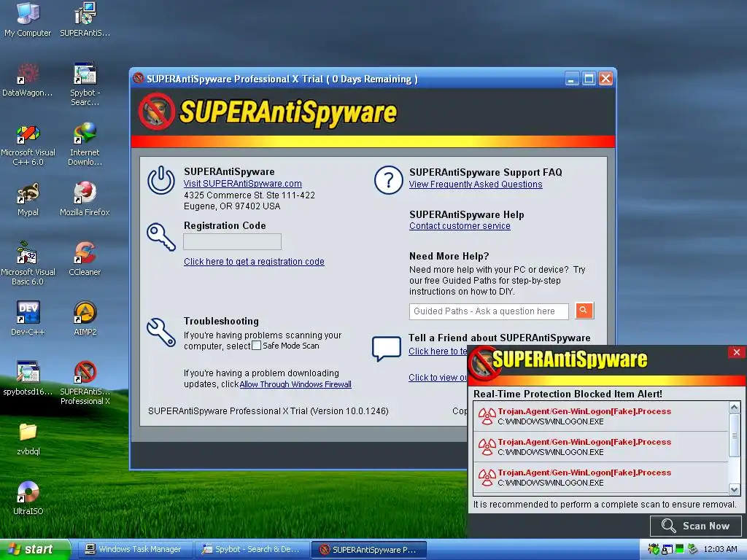The image size is (747, 560).
Task: Click the partially hidden 'Click to view' link
Action: (438, 377)
